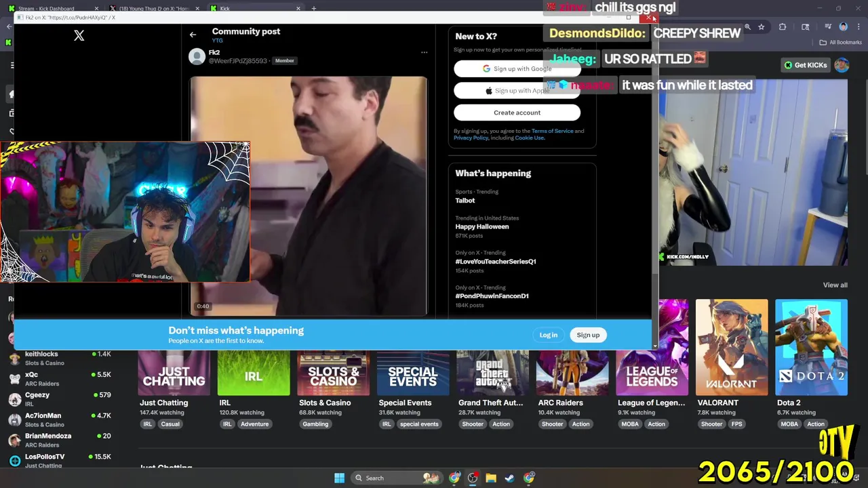The width and height of the screenshot is (868, 488).
Task: Open the first Chrome icon in the taskbar
Action: click(454, 478)
